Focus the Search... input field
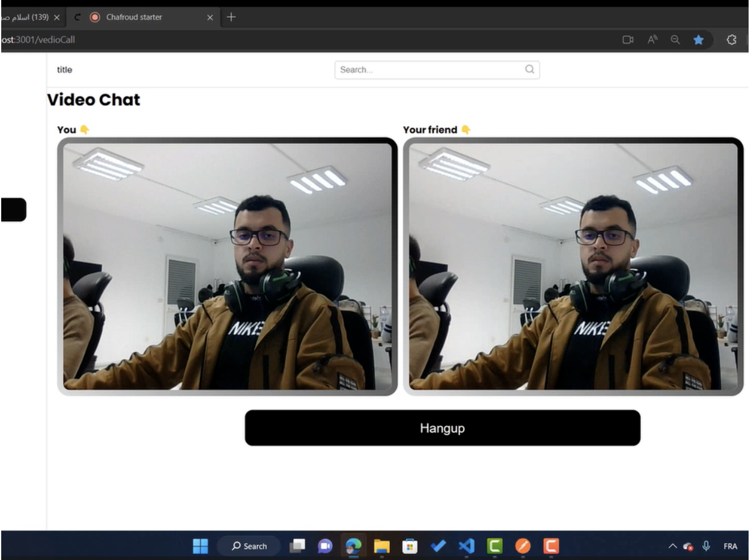The height and width of the screenshot is (560, 751). click(x=437, y=70)
